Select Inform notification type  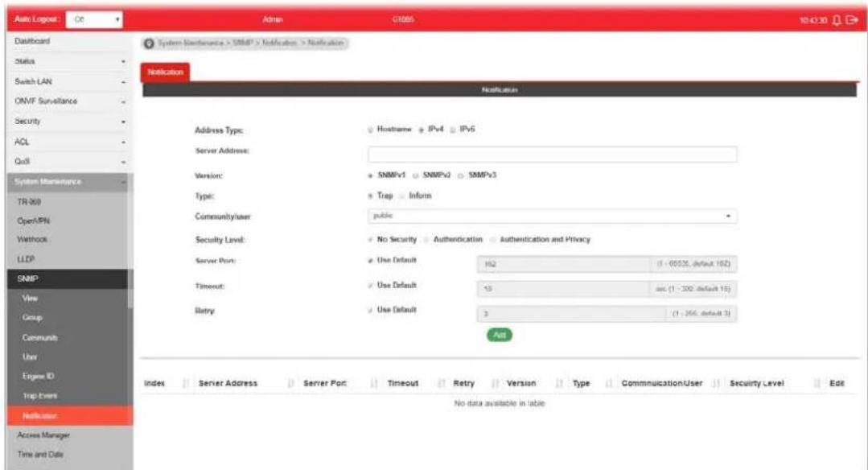[x=402, y=196]
